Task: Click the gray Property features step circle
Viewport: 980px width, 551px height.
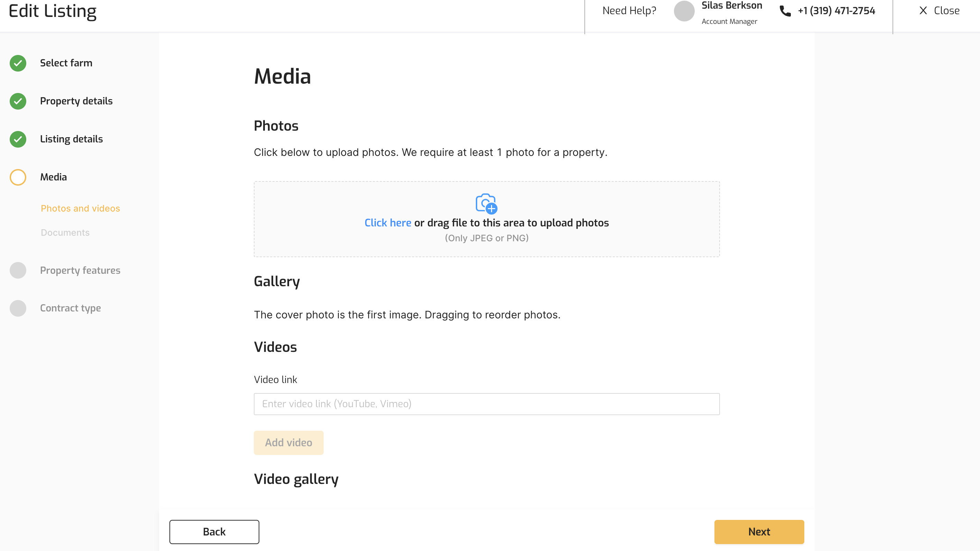Action: [x=18, y=270]
